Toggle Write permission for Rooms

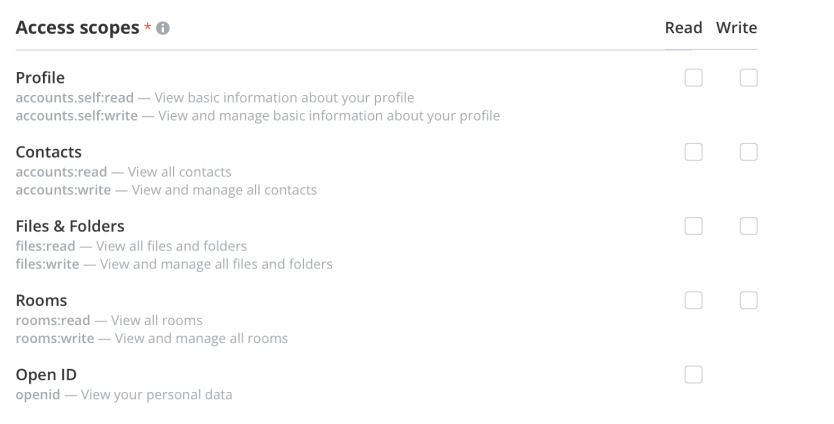748,300
